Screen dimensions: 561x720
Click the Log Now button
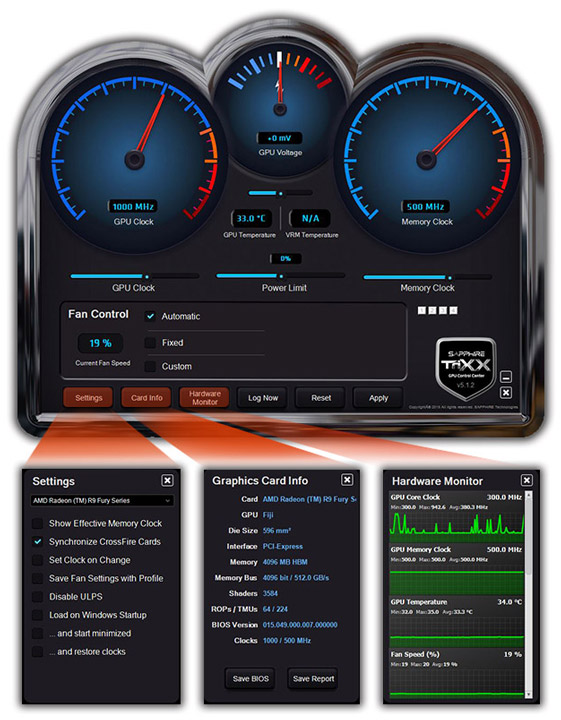(x=263, y=398)
